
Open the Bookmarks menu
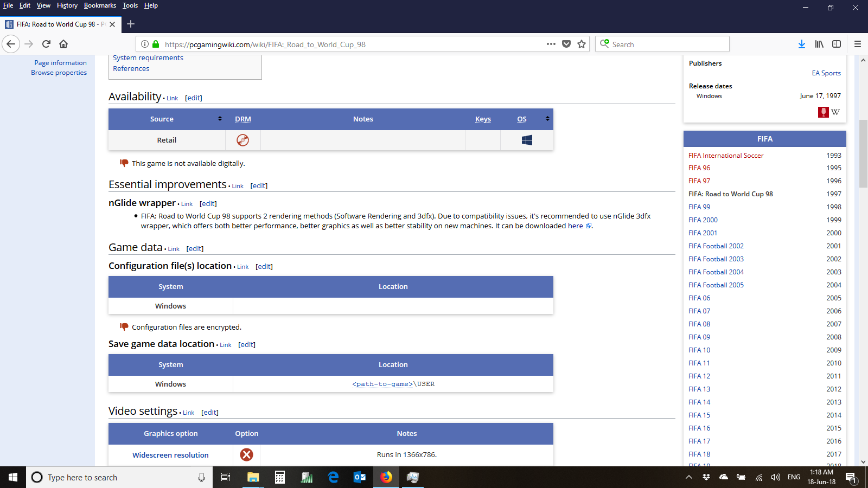100,5
